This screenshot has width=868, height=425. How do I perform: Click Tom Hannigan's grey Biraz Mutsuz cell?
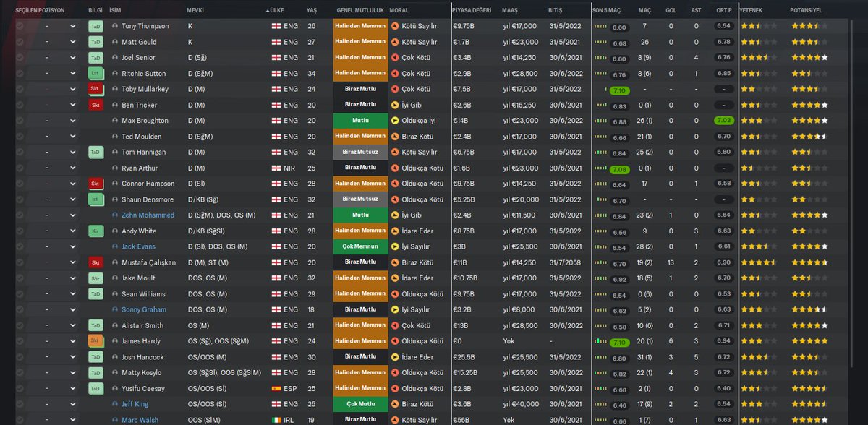click(x=359, y=153)
